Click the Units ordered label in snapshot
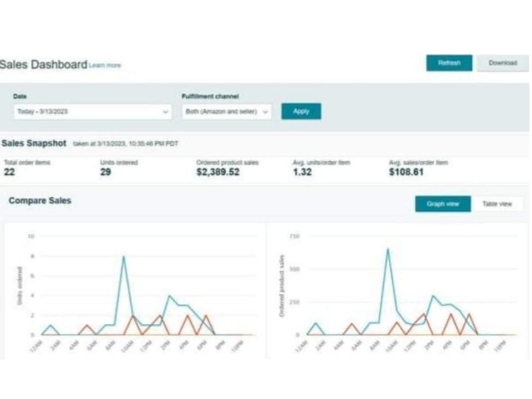The height and width of the screenshot is (399, 532). point(119,162)
